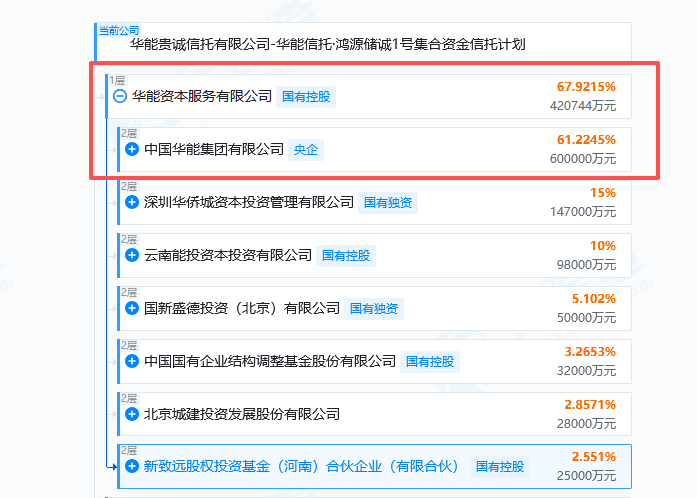The height and width of the screenshot is (498, 697).
Task: Expand 北京城建投资发展股份有限公司 node
Action: point(132,414)
